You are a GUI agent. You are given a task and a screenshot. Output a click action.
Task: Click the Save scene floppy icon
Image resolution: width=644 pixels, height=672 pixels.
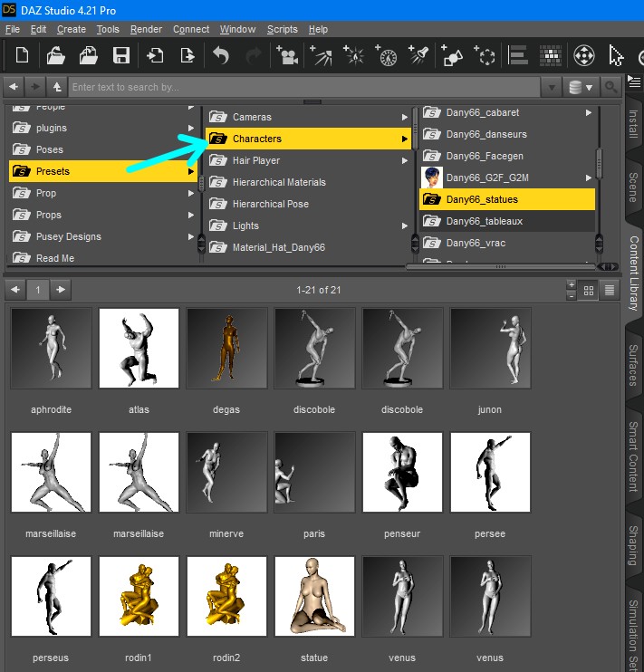point(121,56)
